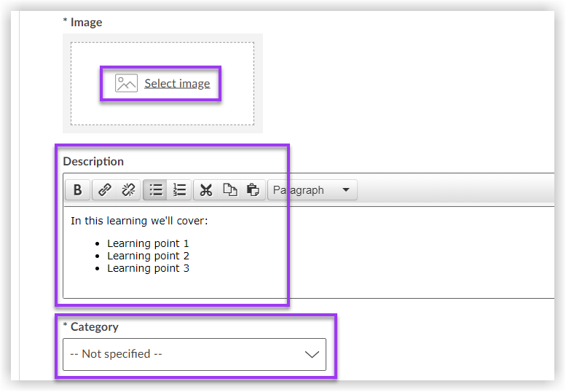This screenshot has width=566, height=392.
Task: Toggle the bulleted list button
Action: pos(156,190)
